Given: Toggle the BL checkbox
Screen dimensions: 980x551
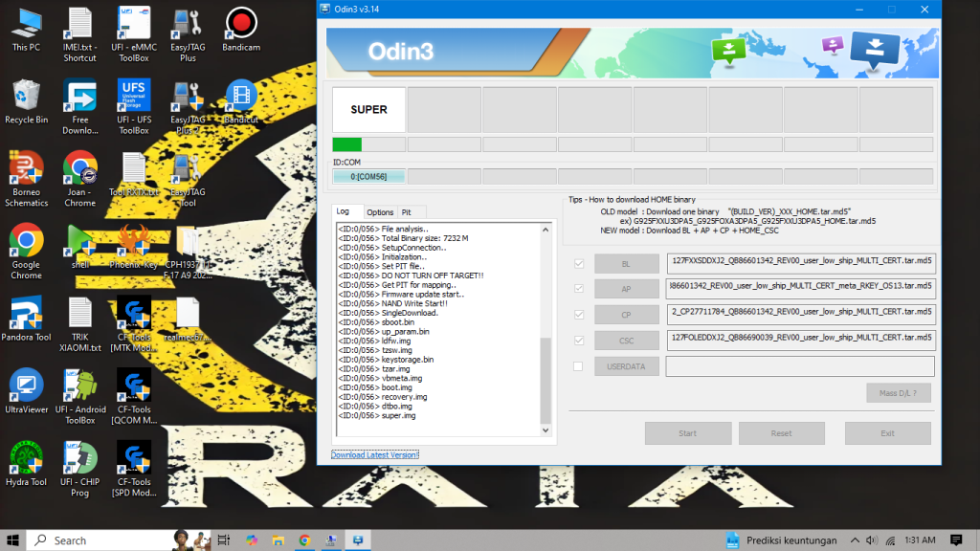Looking at the screenshot, I should 577,263.
